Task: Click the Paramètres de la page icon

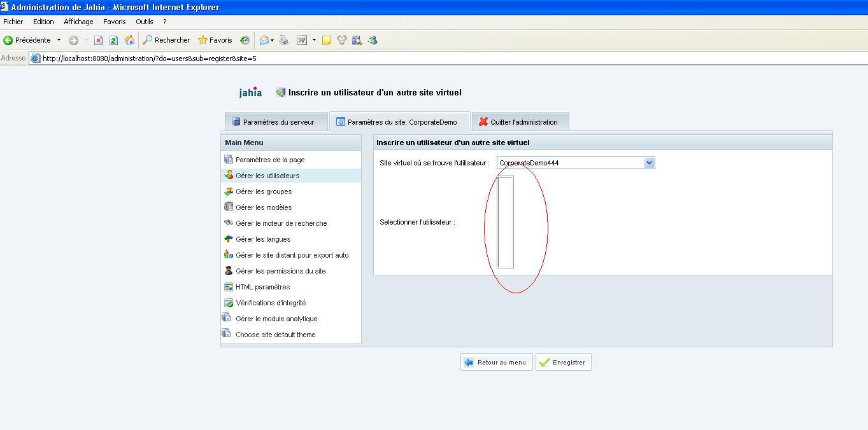Action: click(229, 159)
